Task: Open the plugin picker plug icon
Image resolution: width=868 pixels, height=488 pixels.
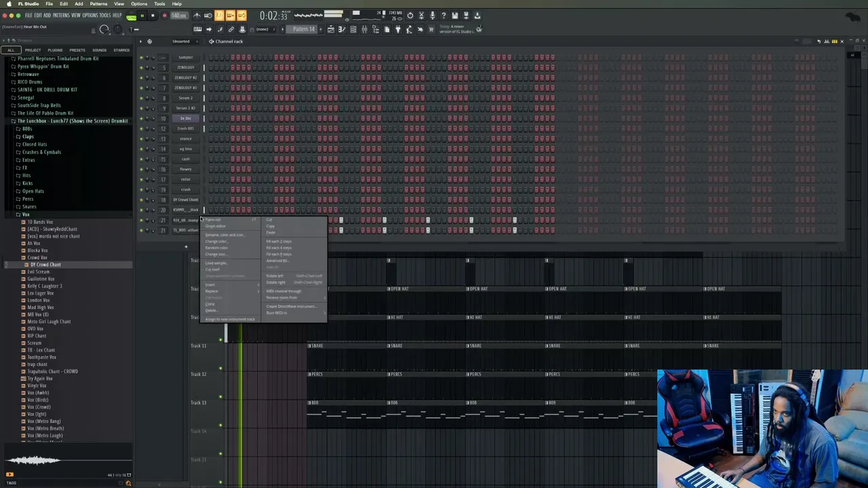Action: [398, 29]
